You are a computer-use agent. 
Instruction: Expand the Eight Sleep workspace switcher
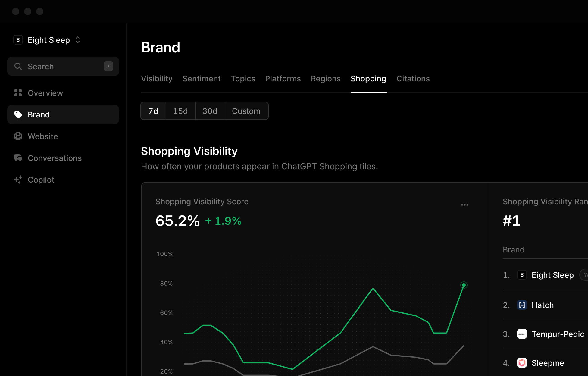point(77,40)
